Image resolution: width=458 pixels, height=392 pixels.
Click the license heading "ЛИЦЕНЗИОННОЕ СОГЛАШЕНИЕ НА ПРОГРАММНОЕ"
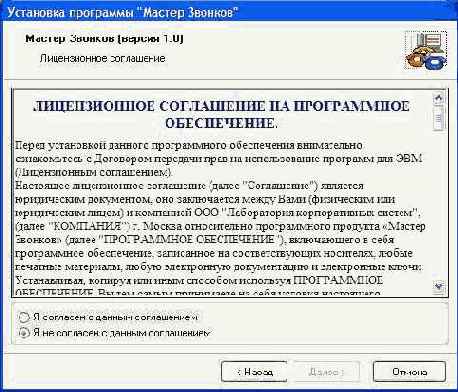click(x=221, y=106)
